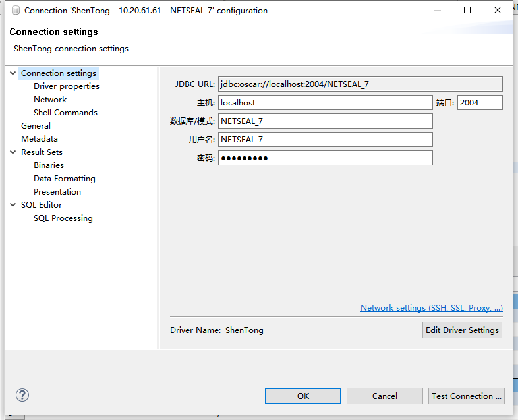Click the database/schema field NETSEAL_7

pos(325,121)
